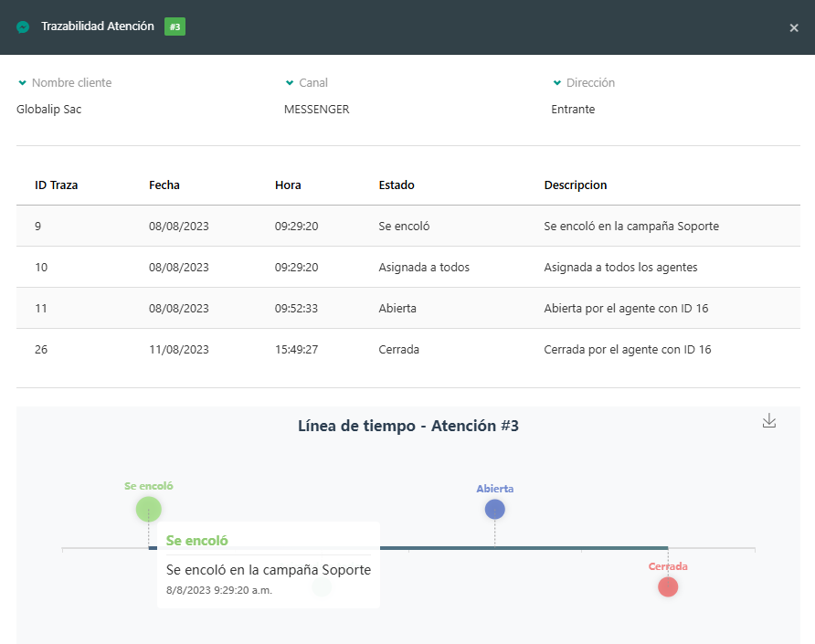Download the timeline chart image
Viewport: 815px width, 644px height.
click(769, 420)
